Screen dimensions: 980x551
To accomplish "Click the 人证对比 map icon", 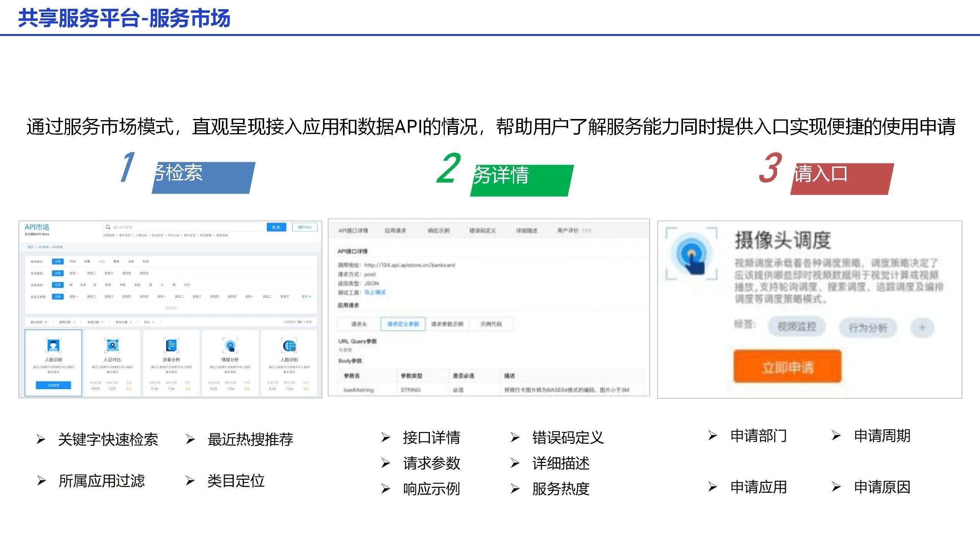I will point(112,346).
